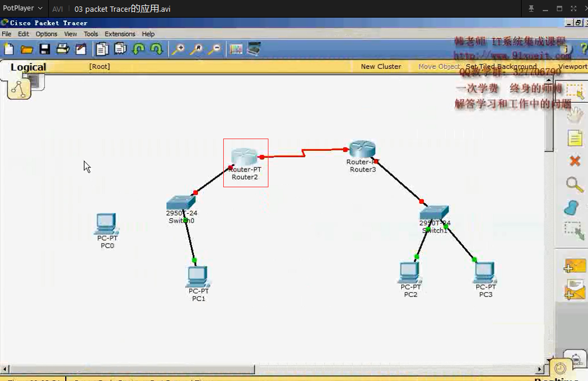Save the network with the floppy icon
Screen dimensions: 588x381
[x=45, y=49]
